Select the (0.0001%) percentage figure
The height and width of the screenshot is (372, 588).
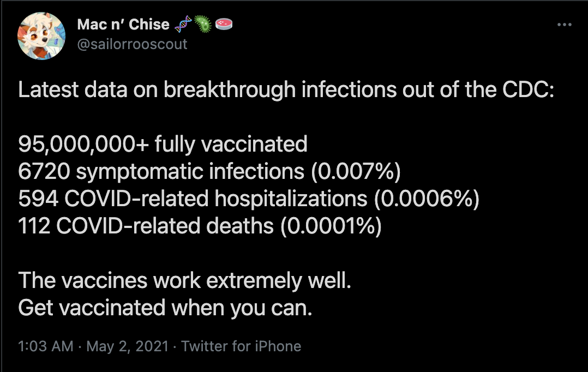[x=331, y=226]
